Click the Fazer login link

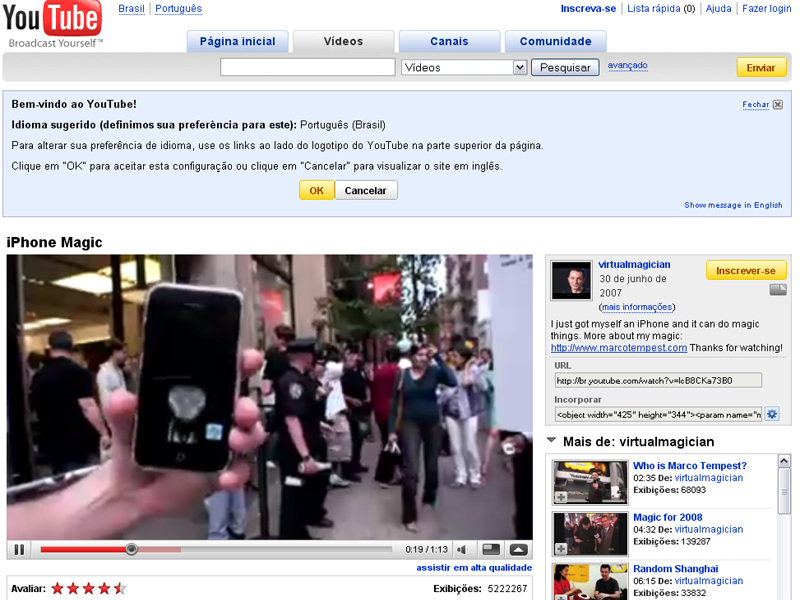pyautogui.click(x=766, y=9)
